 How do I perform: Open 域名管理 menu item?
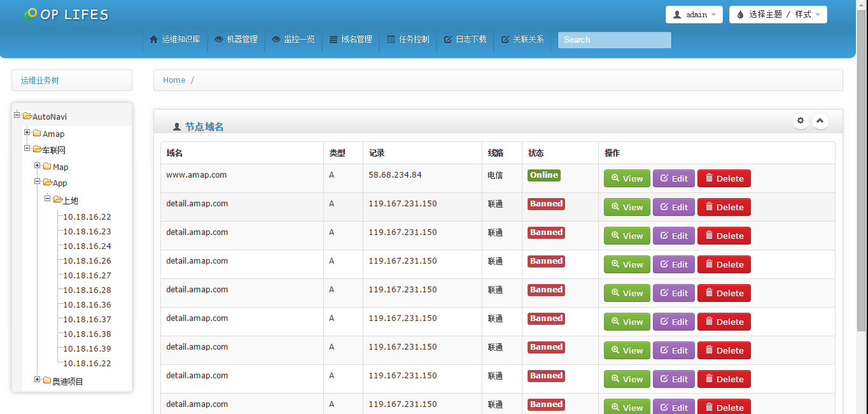pos(351,39)
